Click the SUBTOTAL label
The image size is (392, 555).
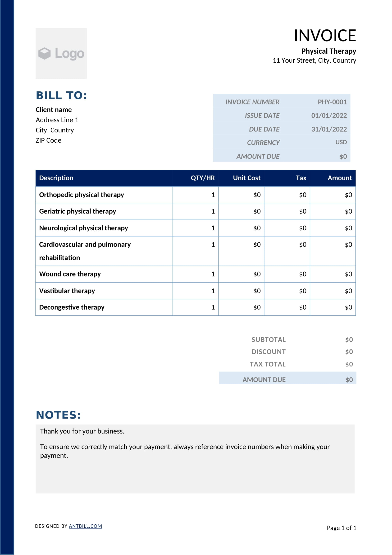click(269, 340)
